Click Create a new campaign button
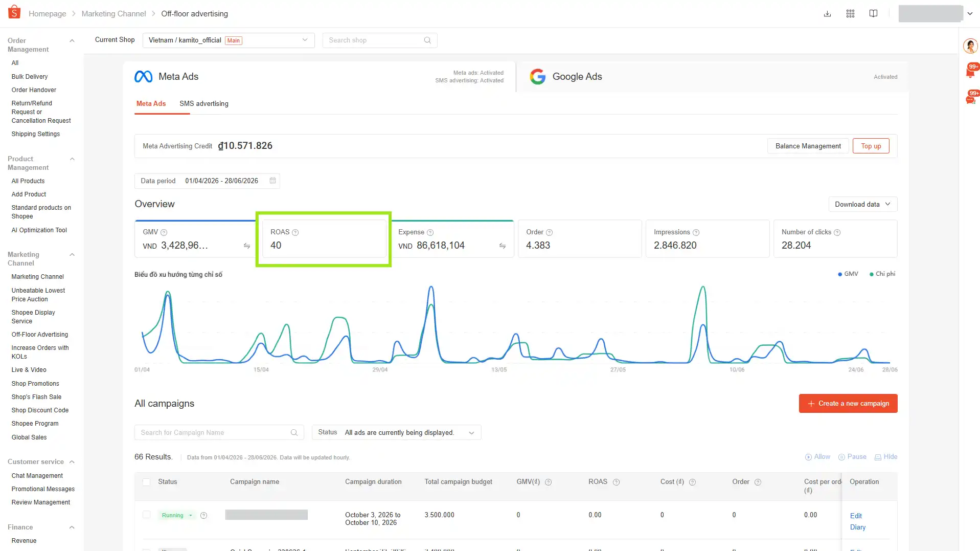980x551 pixels. (848, 404)
